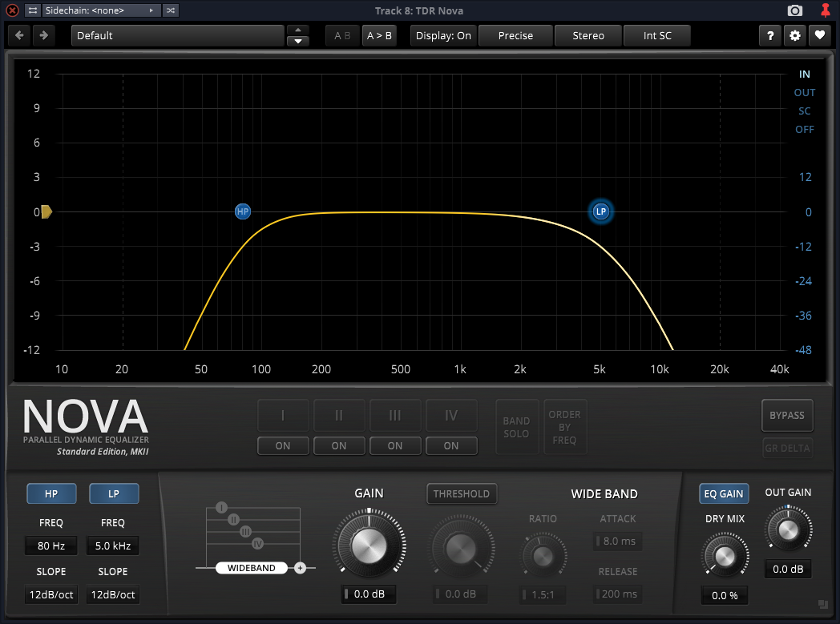Toggle EQ GAIN button

click(723, 494)
